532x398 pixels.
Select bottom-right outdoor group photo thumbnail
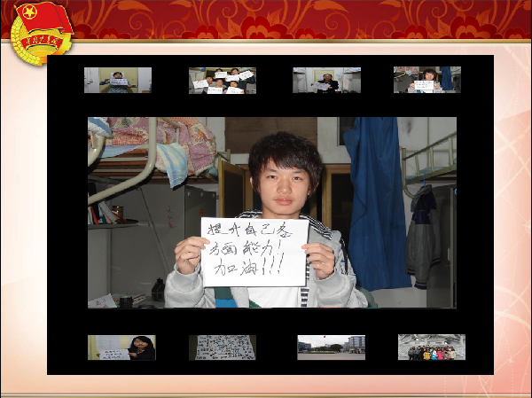[x=431, y=347]
